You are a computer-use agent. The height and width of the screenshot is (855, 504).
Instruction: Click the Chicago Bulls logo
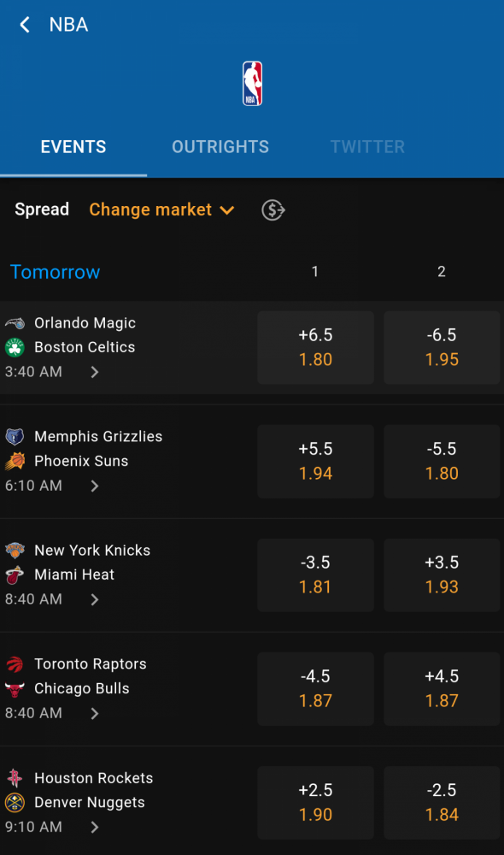click(15, 689)
